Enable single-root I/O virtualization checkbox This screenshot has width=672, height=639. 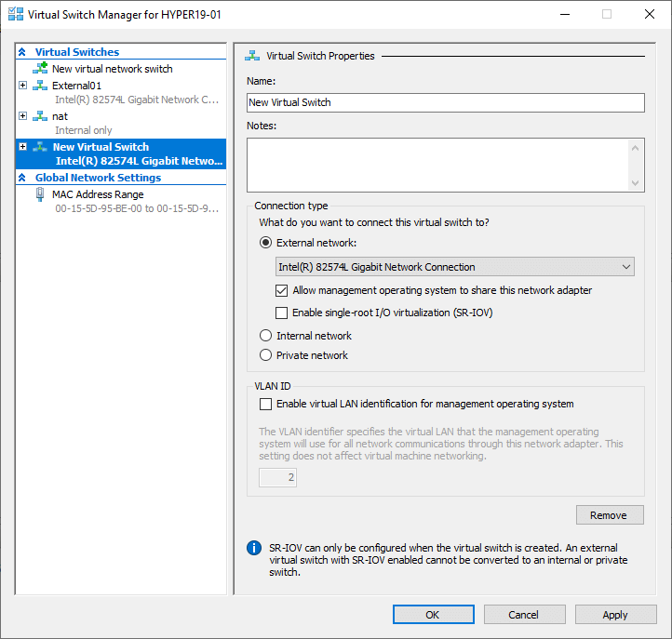pos(282,313)
